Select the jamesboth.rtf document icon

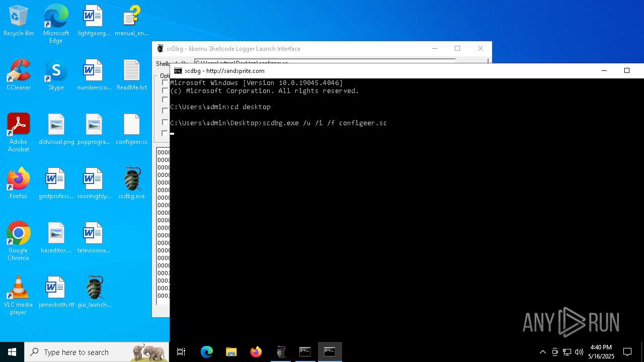(56, 293)
